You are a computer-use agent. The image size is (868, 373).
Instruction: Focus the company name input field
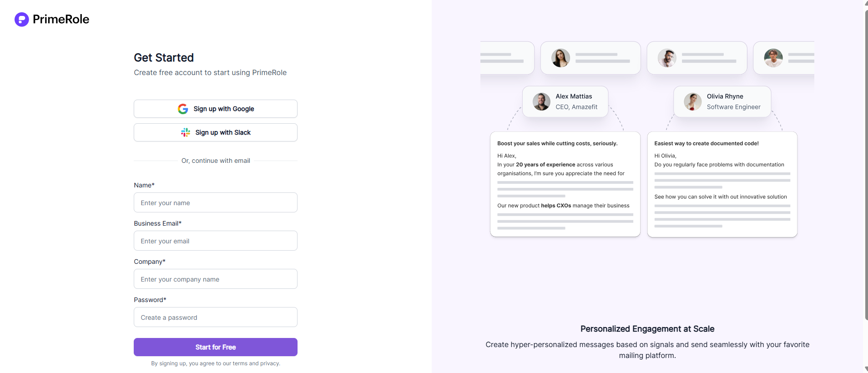click(x=216, y=279)
